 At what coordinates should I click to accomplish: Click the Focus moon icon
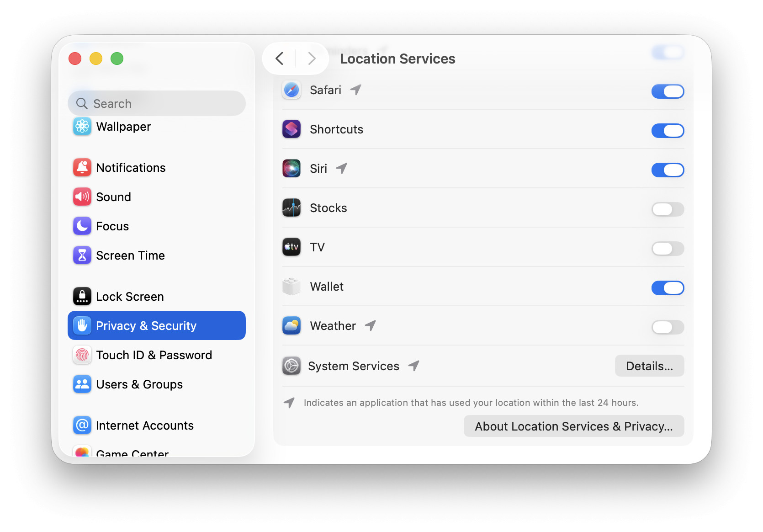[82, 226]
